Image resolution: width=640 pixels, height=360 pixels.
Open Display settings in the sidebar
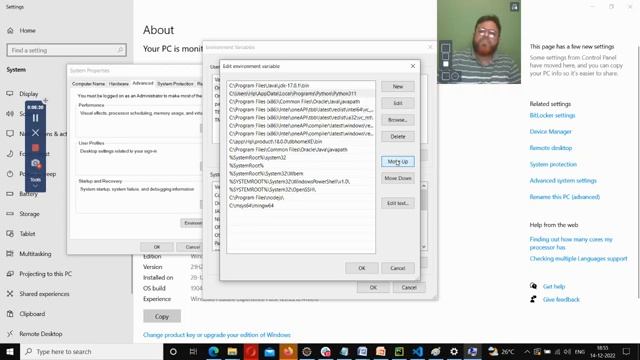29,94
